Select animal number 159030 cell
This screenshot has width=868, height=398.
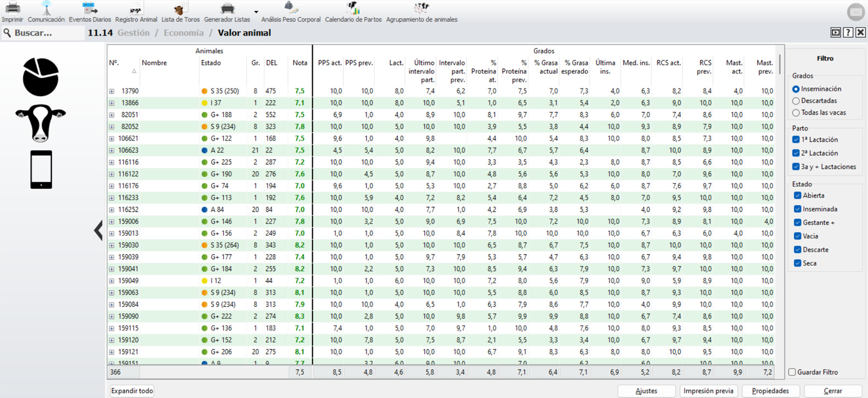[x=128, y=246]
